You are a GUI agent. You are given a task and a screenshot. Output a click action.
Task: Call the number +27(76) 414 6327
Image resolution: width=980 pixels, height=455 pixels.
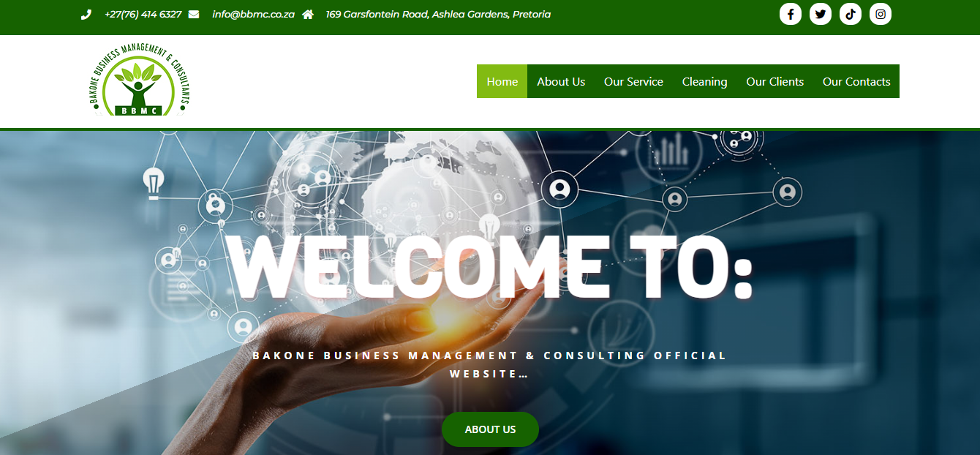[x=143, y=15]
